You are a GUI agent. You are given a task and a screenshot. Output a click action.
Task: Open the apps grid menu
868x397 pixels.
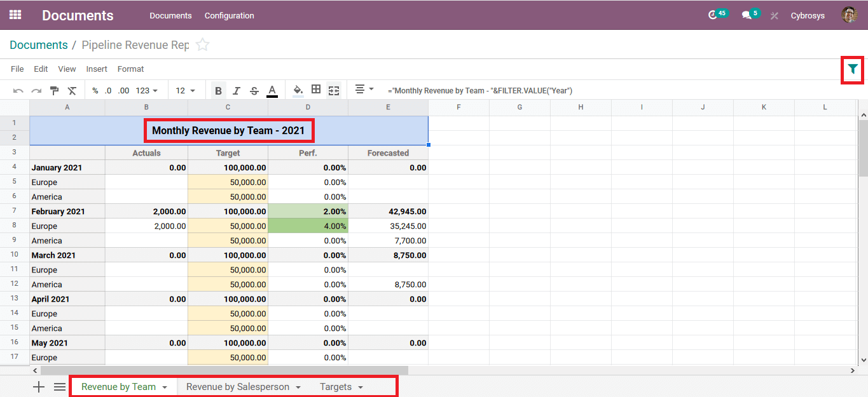click(x=15, y=15)
